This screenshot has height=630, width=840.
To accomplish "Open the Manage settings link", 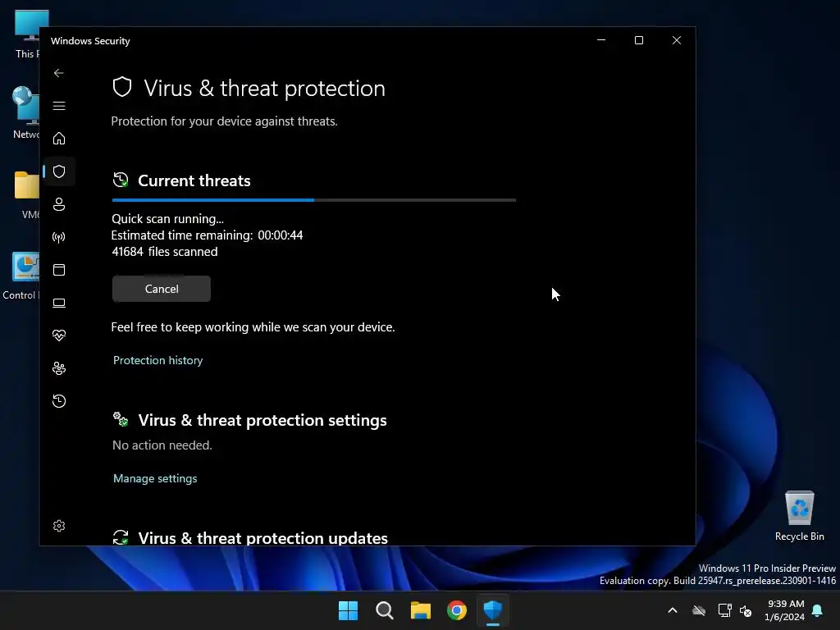I will [155, 478].
